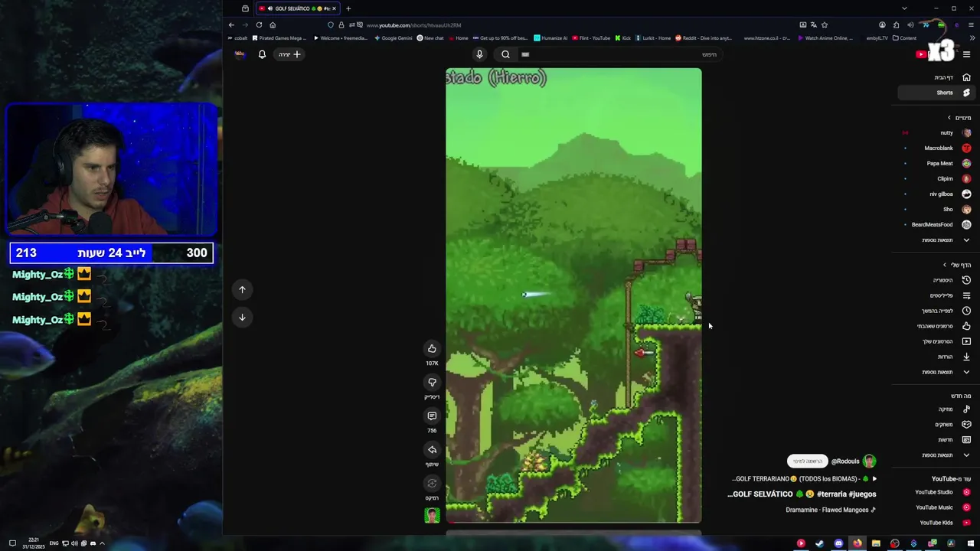Open the Google Gemini bookmark
This screenshot has width=980, height=551.
[x=394, y=38]
